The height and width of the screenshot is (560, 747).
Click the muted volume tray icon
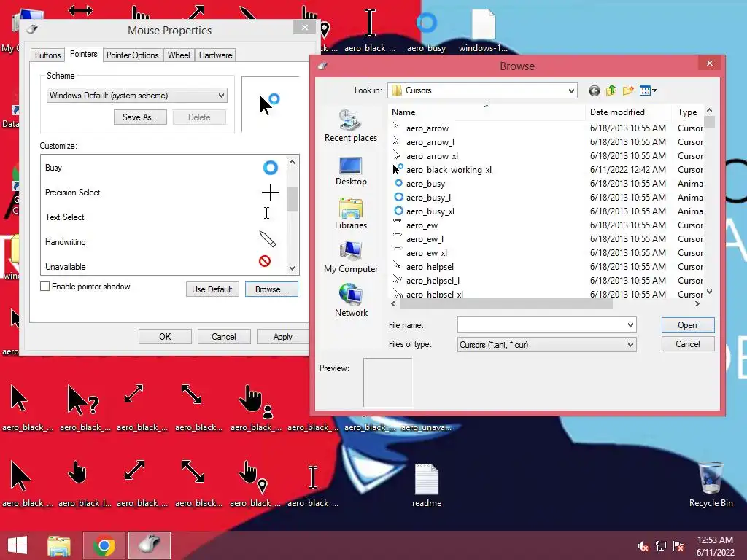(643, 546)
